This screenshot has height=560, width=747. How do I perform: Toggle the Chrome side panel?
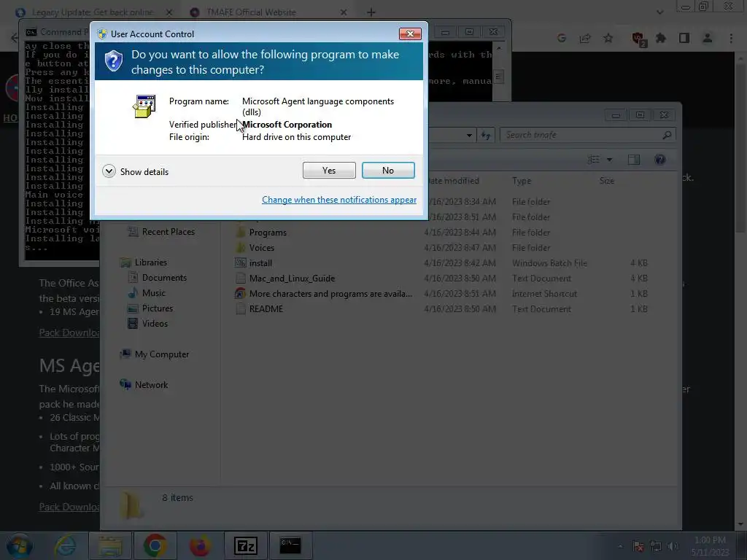click(684, 38)
